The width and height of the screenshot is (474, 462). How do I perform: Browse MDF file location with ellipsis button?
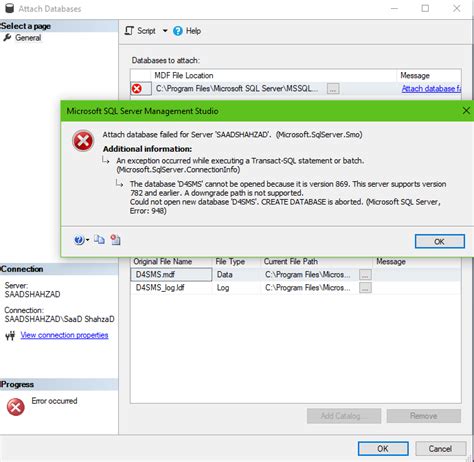click(333, 89)
